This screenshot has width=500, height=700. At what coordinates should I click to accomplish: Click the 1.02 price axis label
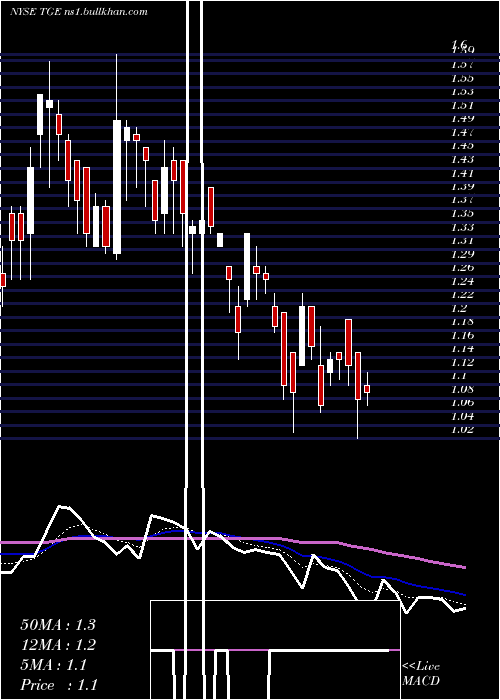462,430
